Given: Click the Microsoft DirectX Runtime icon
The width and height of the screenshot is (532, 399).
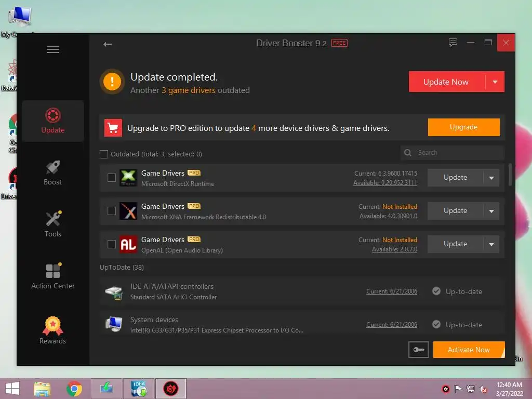Looking at the screenshot, I should [128, 178].
